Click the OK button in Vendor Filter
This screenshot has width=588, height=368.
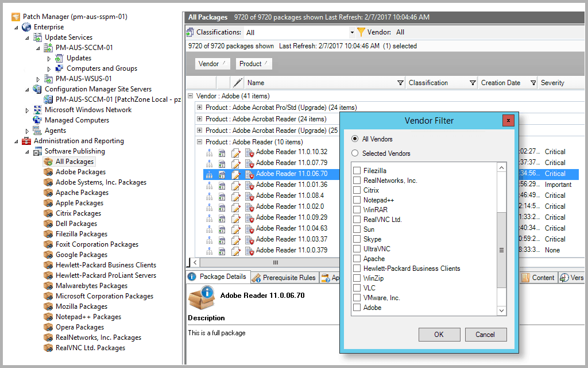point(439,334)
